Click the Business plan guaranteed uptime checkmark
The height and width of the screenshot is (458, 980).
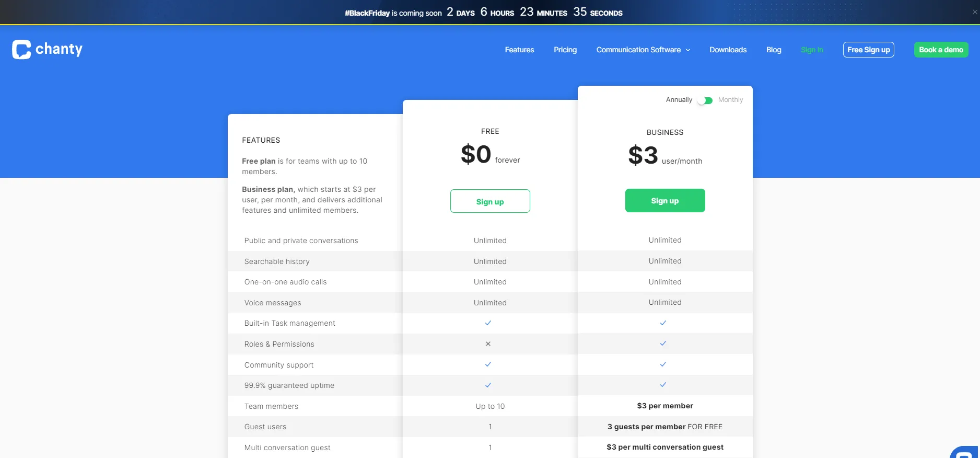pyautogui.click(x=663, y=385)
